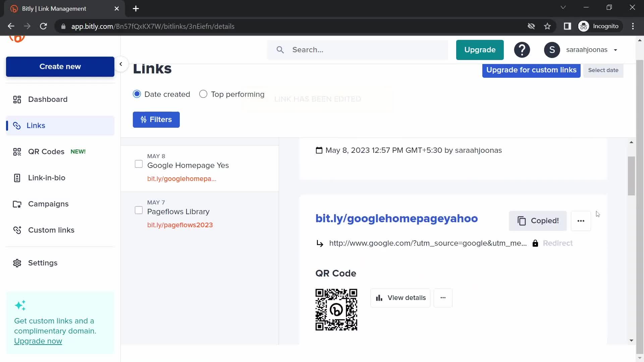Image resolution: width=644 pixels, height=362 pixels.
Task: Click the QR Codes sidebar icon
Action: click(x=17, y=152)
